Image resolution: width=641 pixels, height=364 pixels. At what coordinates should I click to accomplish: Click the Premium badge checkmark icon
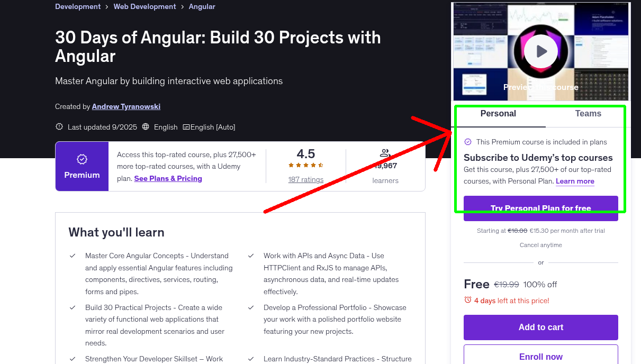pos(82,159)
